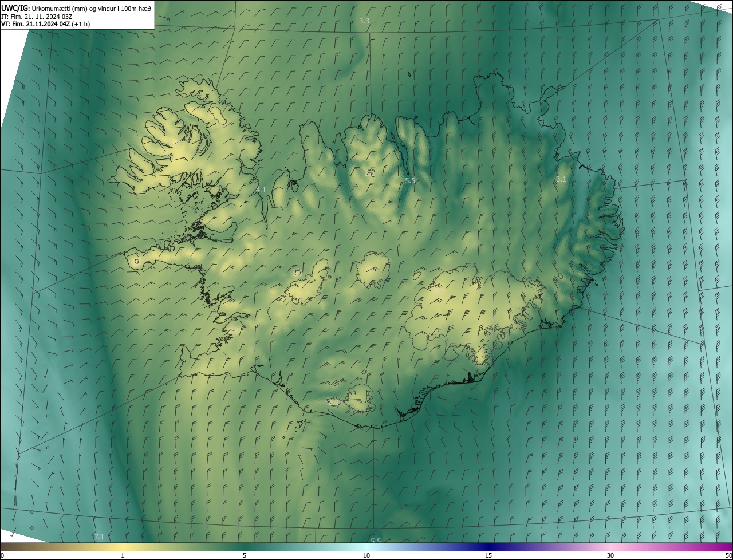Viewport: 733px width, 560px height.
Task: Click the '7.1' value label above the colour scale
Action: coord(99,537)
